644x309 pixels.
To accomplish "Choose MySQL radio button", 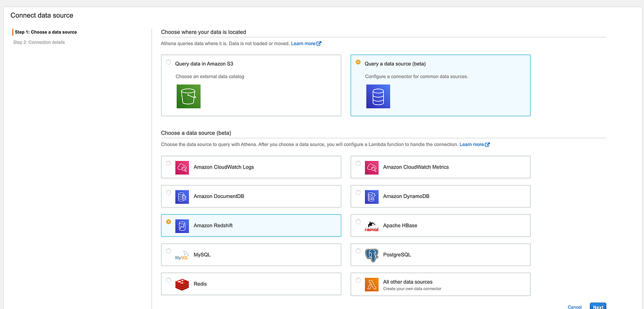I will click(169, 251).
